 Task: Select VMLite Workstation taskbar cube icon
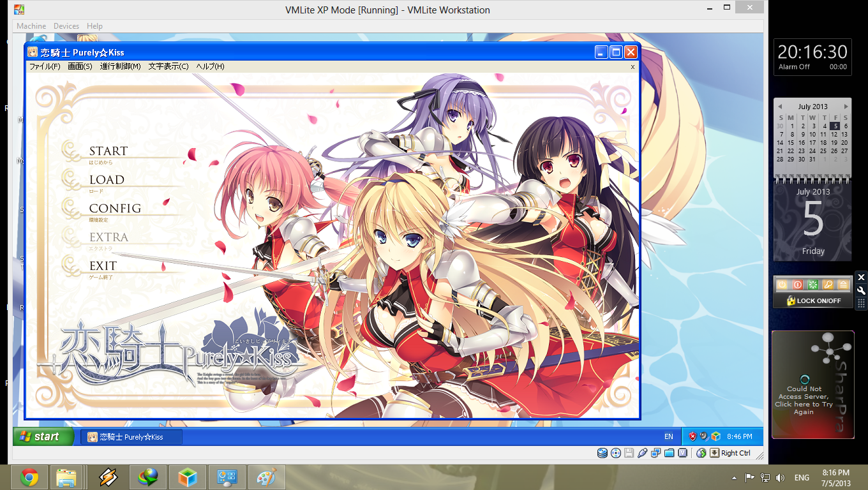click(x=188, y=477)
